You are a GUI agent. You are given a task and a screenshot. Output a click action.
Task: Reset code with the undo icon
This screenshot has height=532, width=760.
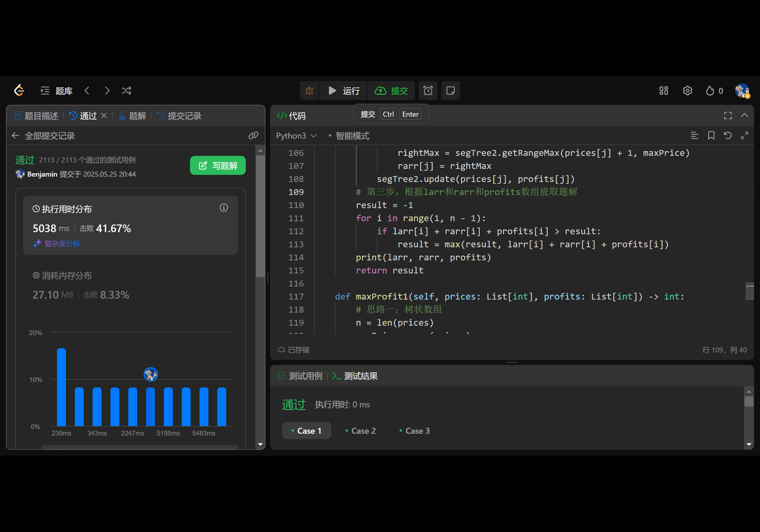point(728,135)
